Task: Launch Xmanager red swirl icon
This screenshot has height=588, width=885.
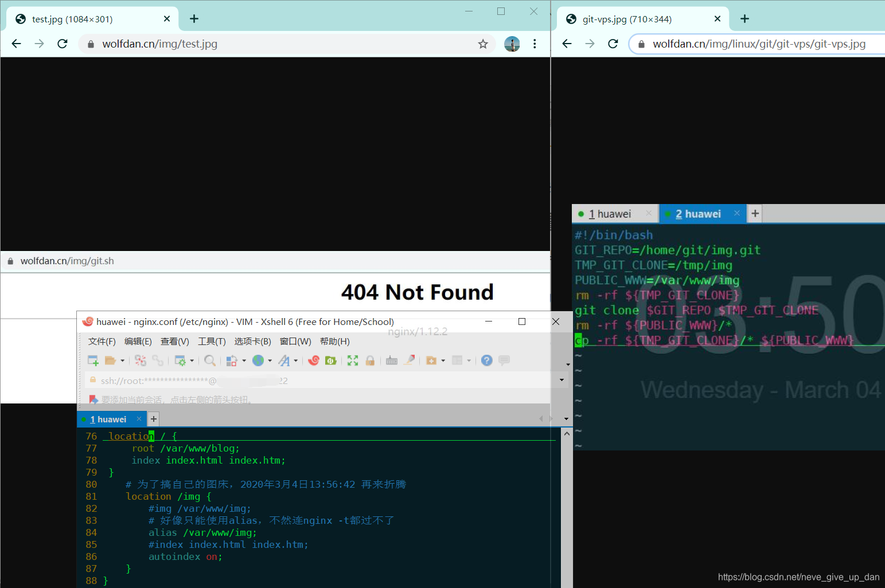Action: coord(314,360)
